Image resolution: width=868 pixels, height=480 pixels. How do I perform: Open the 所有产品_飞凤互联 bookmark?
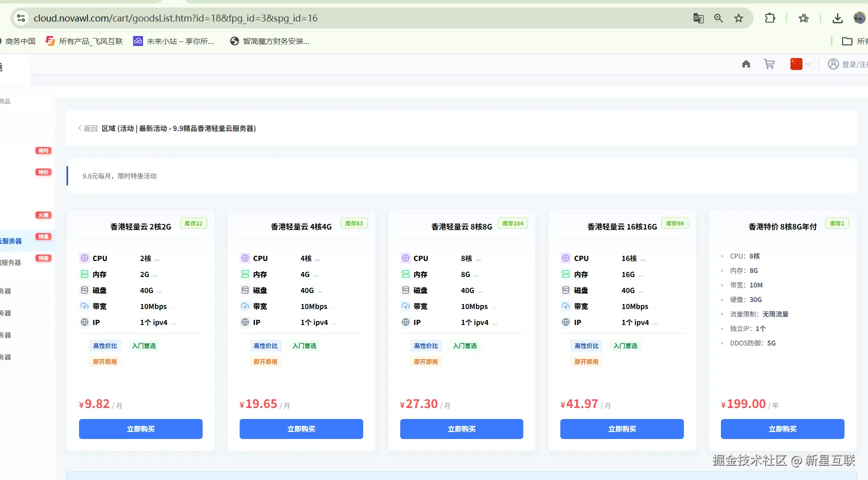pyautogui.click(x=84, y=41)
